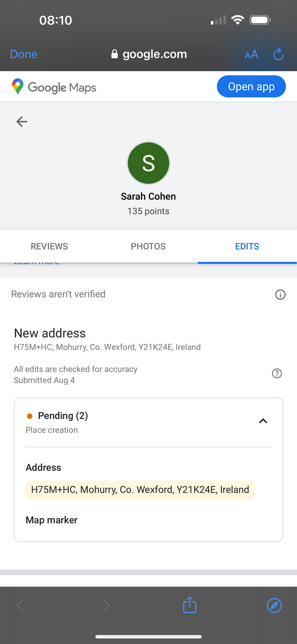This screenshot has width=297, height=644.
Task: Tap the Done button
Action: tap(24, 54)
